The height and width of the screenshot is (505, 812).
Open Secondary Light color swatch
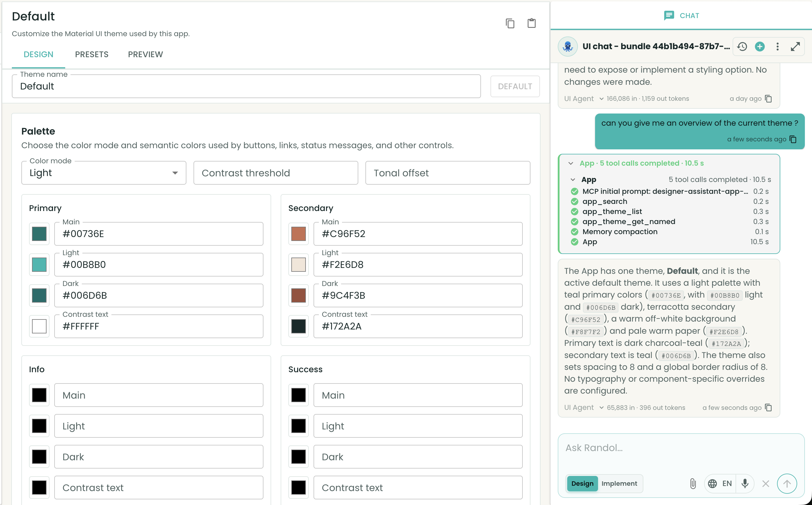(298, 265)
